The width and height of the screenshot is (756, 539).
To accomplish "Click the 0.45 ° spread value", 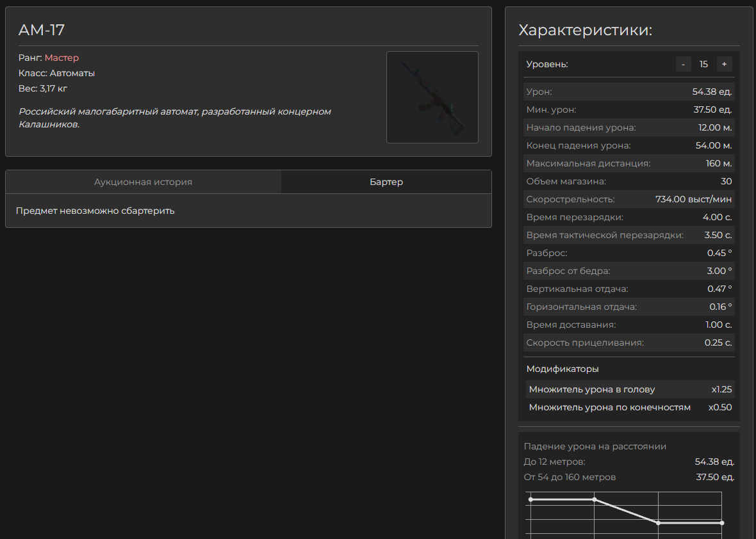I will (719, 253).
